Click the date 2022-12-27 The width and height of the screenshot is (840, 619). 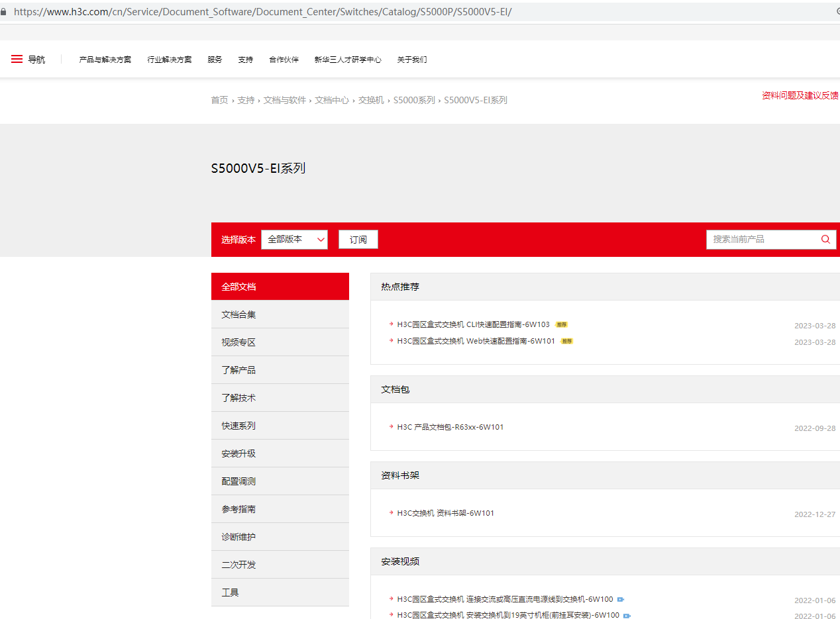coord(815,514)
